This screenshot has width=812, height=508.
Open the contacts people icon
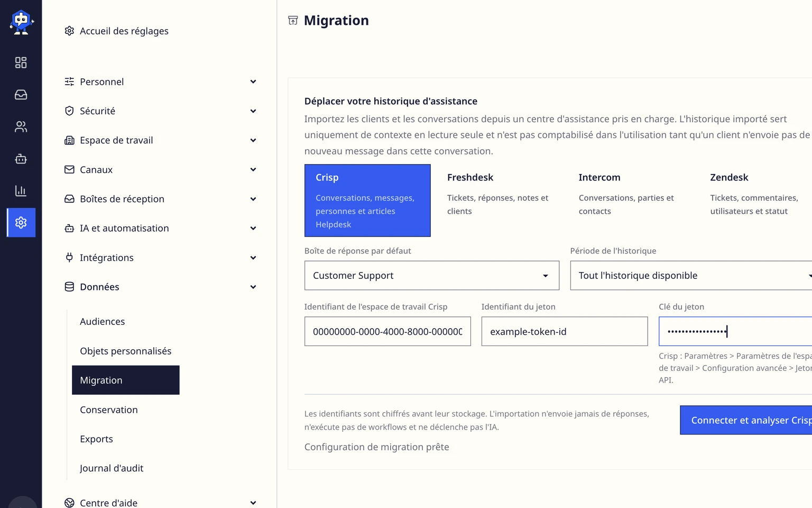coord(21,127)
